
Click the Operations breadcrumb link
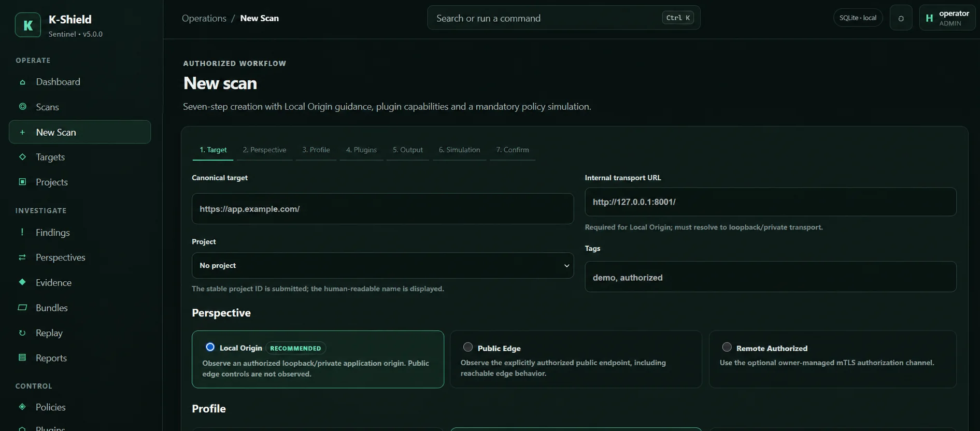204,18
